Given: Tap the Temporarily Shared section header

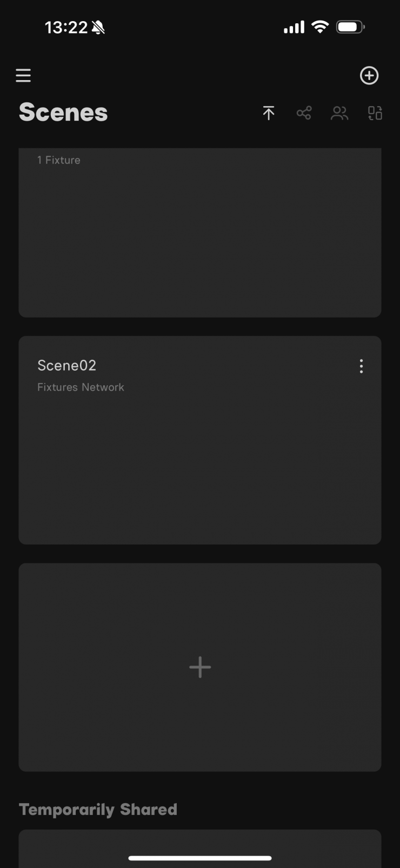Looking at the screenshot, I should pyautogui.click(x=98, y=809).
